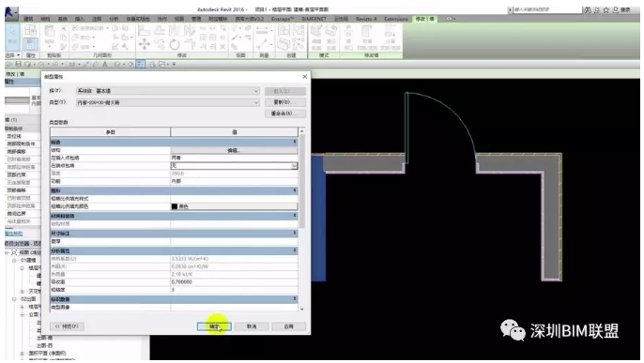Image resolution: width=644 pixels, height=363 pixels.
Task: Click the user sign-in icon at top right
Action: coord(616,9)
